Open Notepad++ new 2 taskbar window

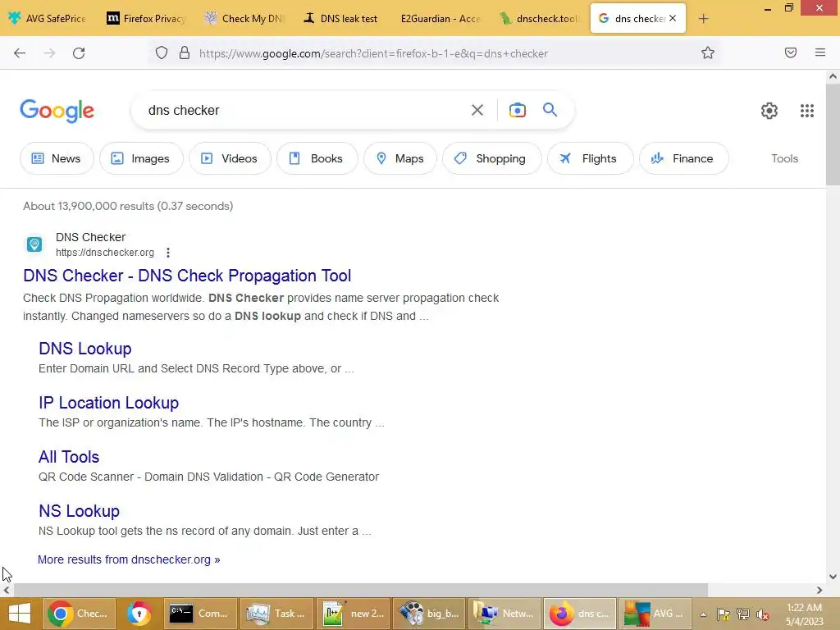(353, 614)
